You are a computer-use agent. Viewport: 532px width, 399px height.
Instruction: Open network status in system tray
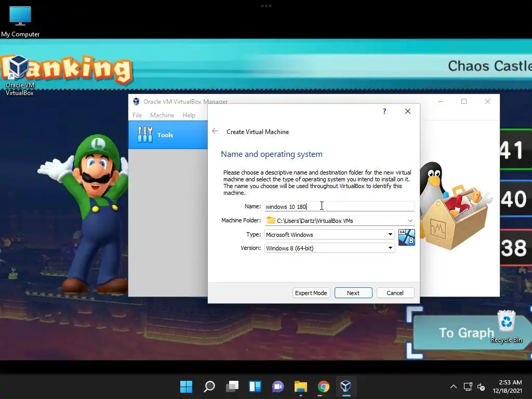468,387
